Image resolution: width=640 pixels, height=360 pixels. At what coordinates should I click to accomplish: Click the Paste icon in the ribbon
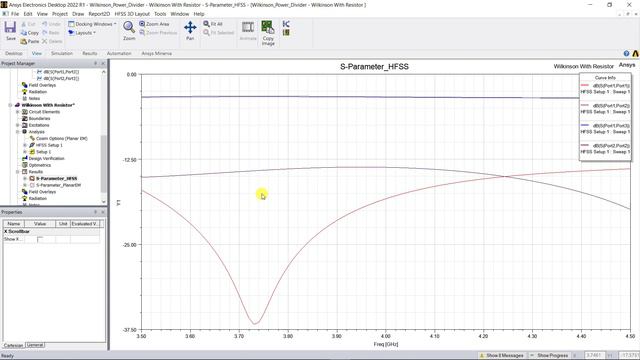coord(24,41)
